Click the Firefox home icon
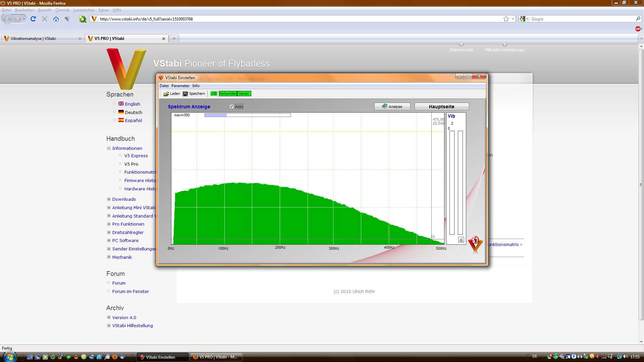644x362 pixels. tap(56, 19)
